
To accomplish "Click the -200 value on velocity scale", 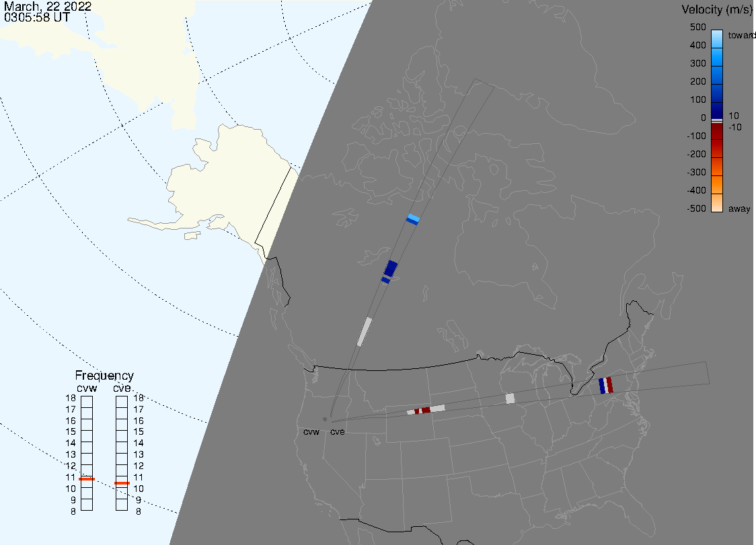I will 696,154.
